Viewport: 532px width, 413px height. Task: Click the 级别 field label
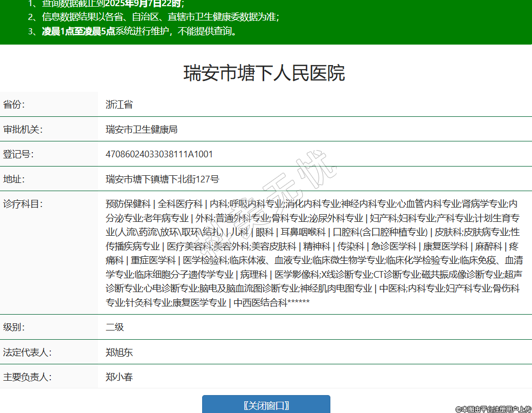click(x=14, y=327)
